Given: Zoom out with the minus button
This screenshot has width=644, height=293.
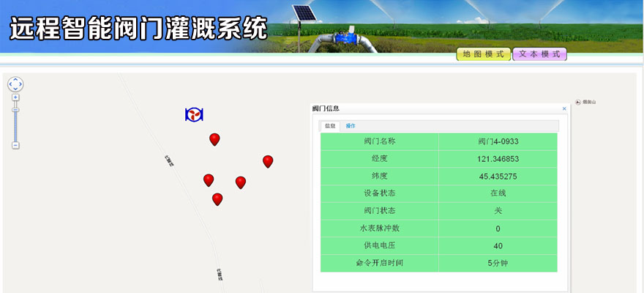Looking at the screenshot, I should click(x=15, y=146).
